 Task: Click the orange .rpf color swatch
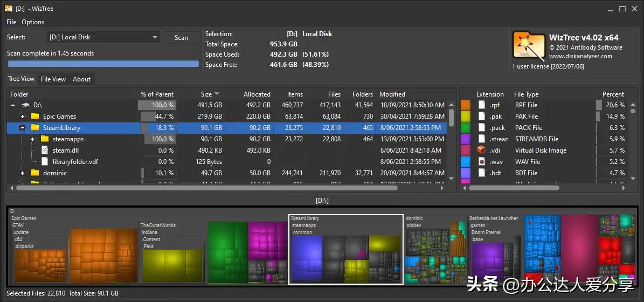[466, 105]
